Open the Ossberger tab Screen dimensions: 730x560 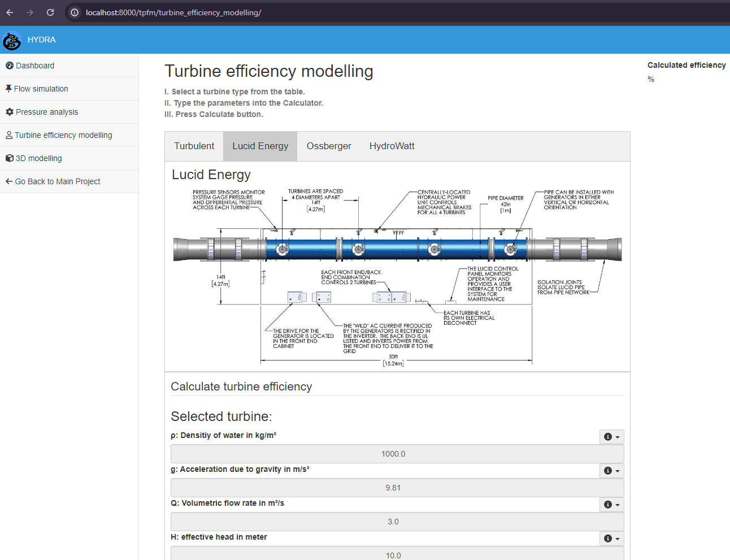tap(329, 146)
